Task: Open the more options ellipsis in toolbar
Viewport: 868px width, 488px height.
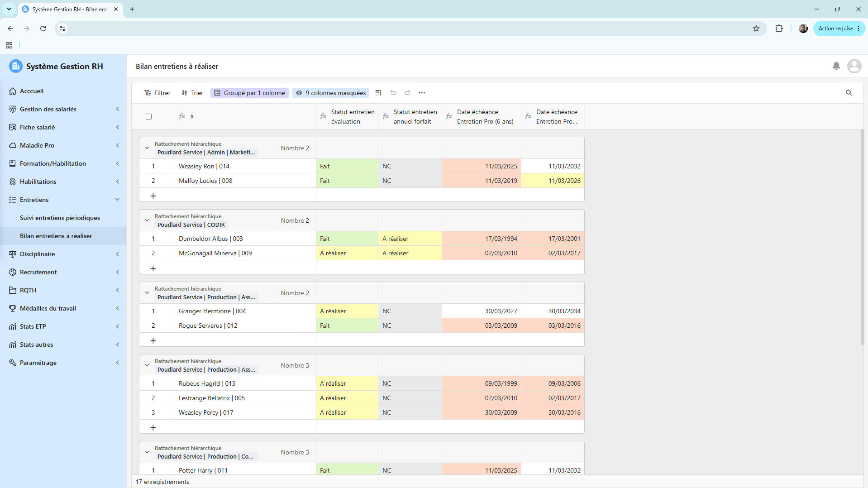Action: [422, 93]
